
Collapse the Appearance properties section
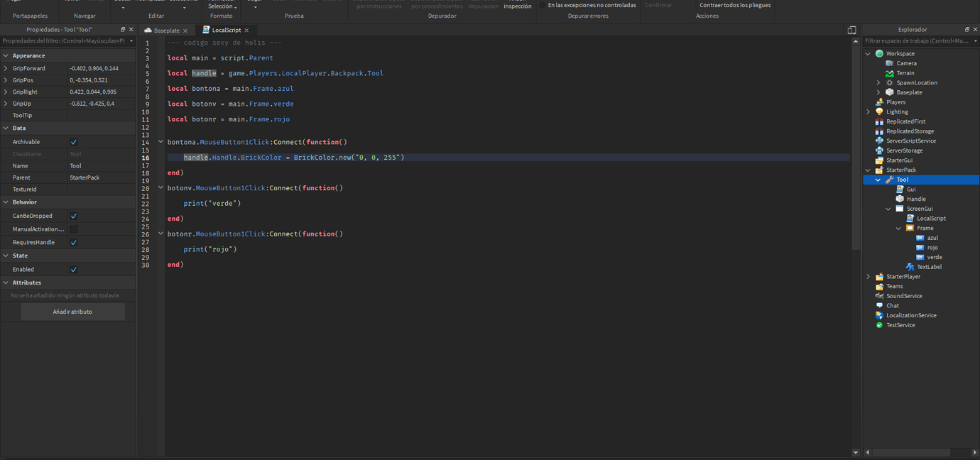tap(6, 55)
